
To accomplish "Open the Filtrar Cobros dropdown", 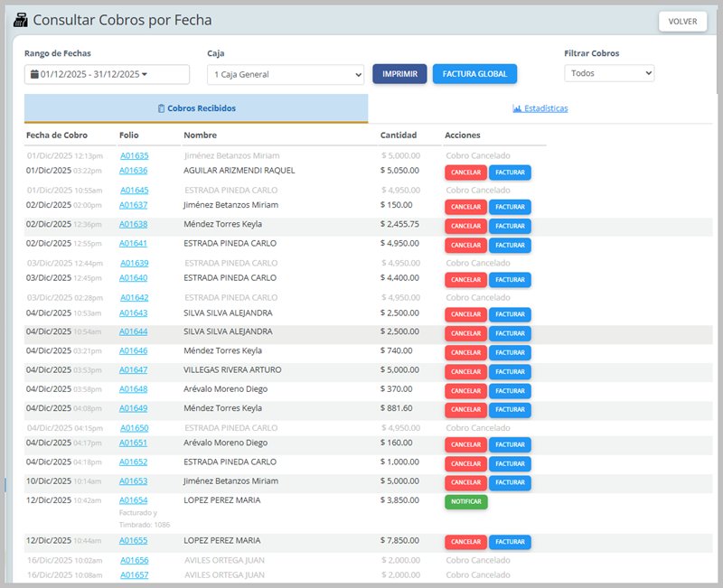I will (x=608, y=73).
